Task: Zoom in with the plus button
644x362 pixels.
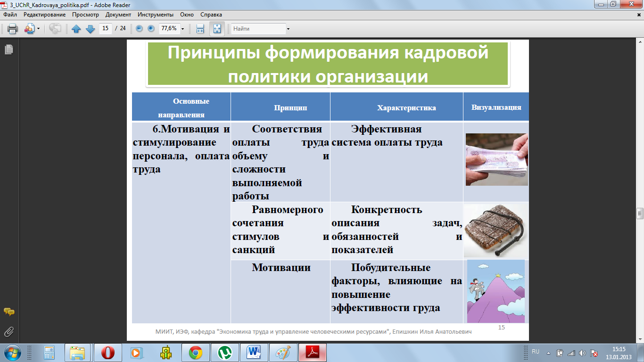Action: pos(151,28)
